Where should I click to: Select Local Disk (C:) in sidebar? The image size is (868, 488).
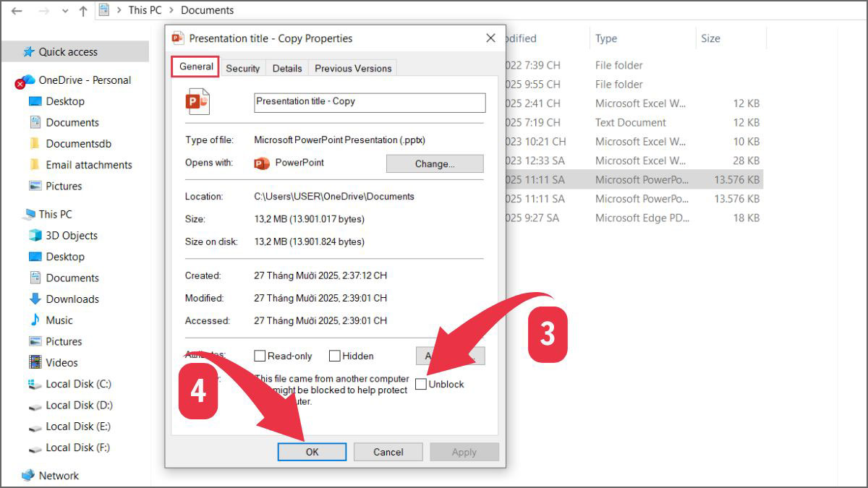(x=80, y=384)
